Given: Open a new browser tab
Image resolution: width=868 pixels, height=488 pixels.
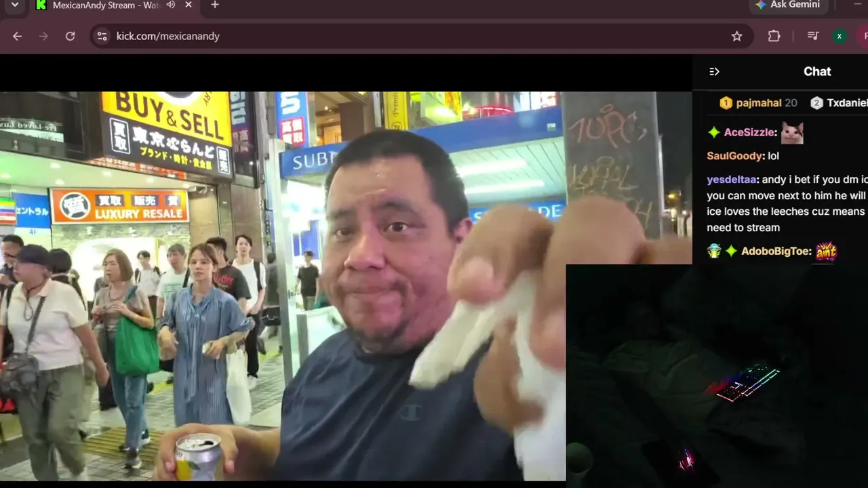Looking at the screenshot, I should tap(215, 5).
